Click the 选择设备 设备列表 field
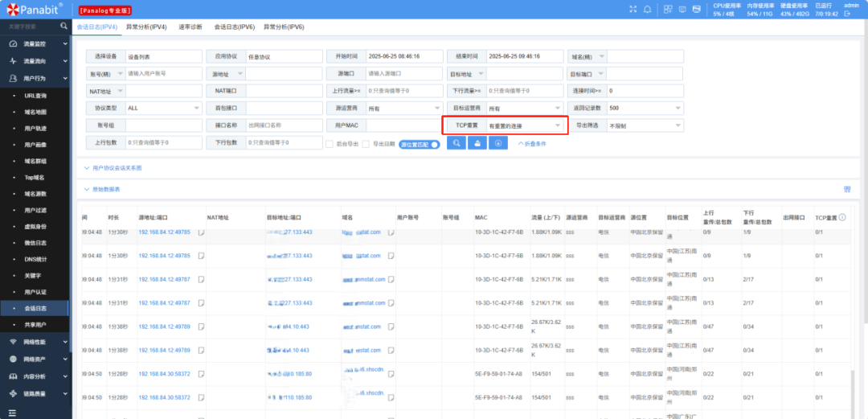868x419 pixels. pos(164,56)
